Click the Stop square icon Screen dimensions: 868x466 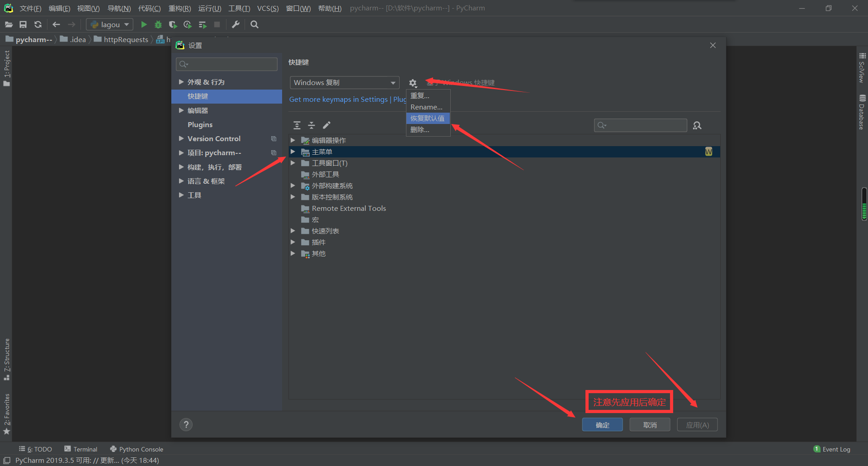point(217,24)
